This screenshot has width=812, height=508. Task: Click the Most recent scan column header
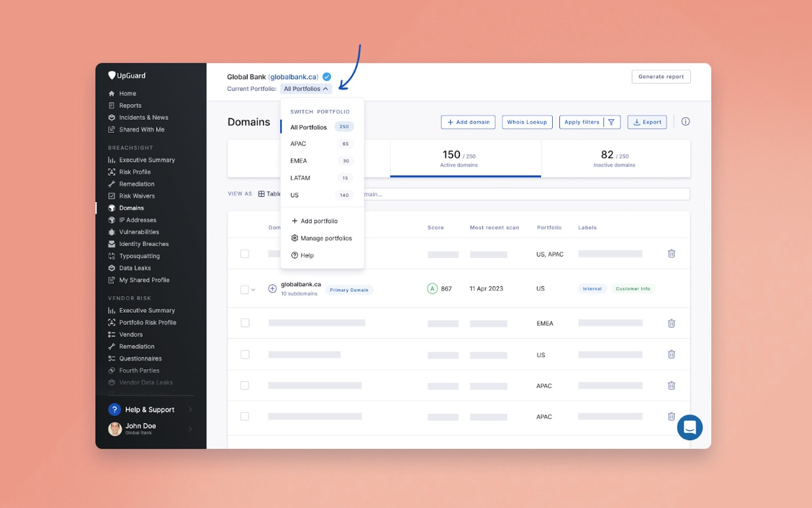494,228
